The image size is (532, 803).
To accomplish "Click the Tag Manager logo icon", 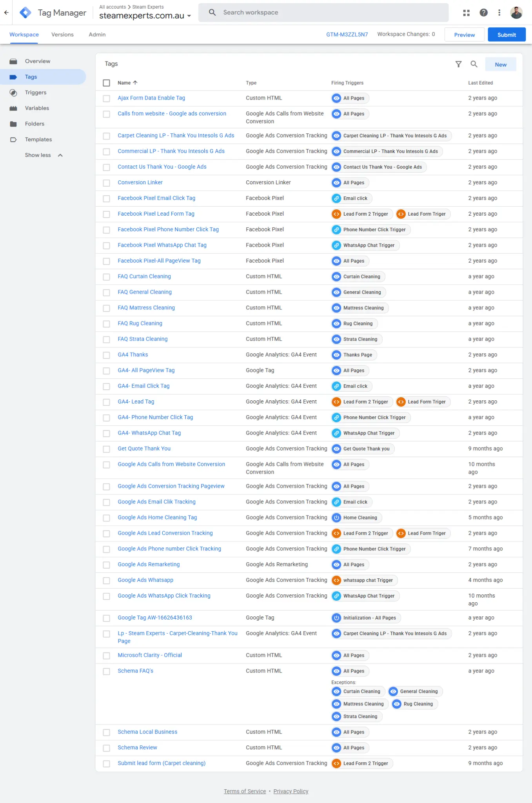I will point(25,13).
